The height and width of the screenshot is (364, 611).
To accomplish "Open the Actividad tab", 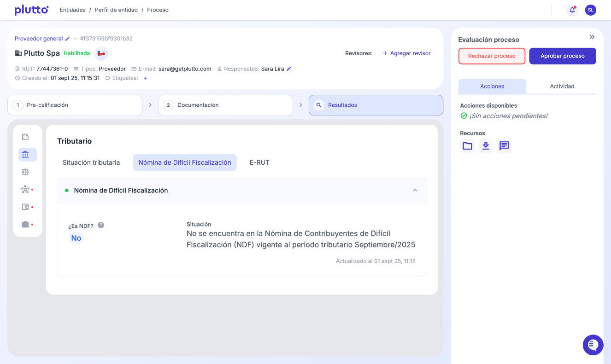I will point(562,86).
